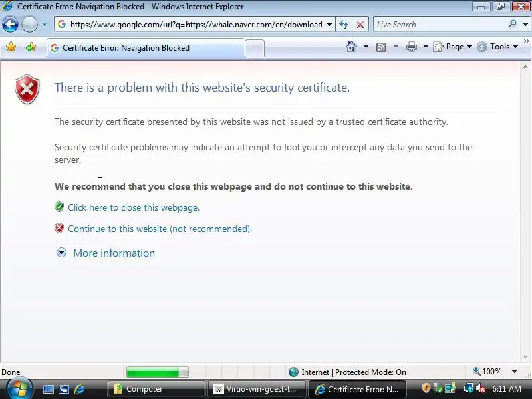Open the Page menu
Viewport: 532px width, 399px height.
453,47
